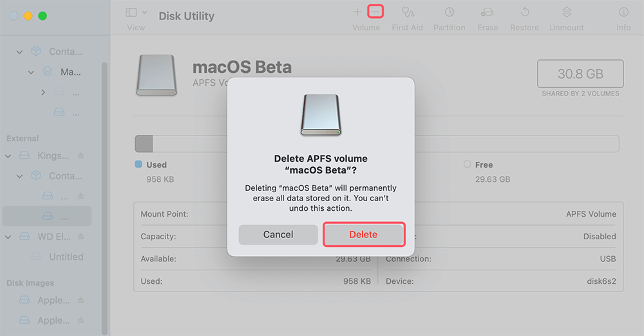The width and height of the screenshot is (644, 336).
Task: Click the Disk Utility window title
Action: point(187,16)
